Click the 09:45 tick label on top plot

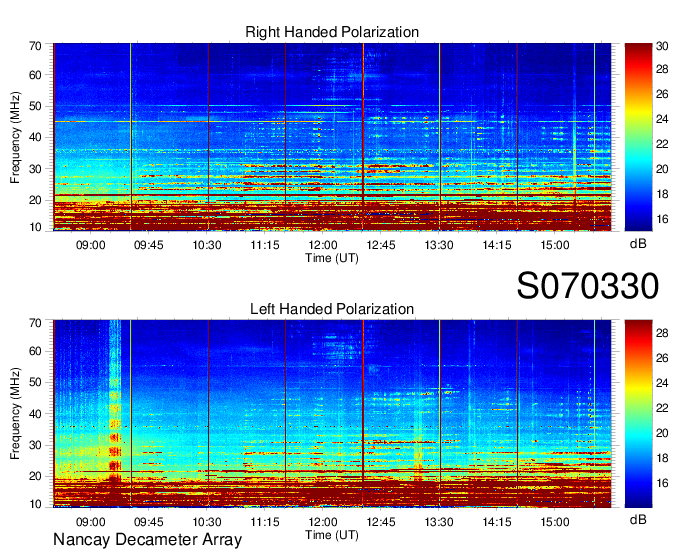149,245
